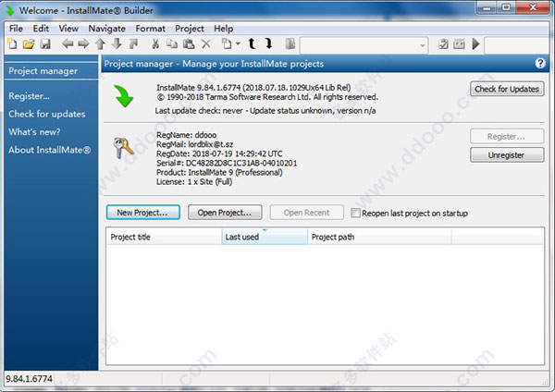Expand the toolbar combo box

[x=422, y=45]
